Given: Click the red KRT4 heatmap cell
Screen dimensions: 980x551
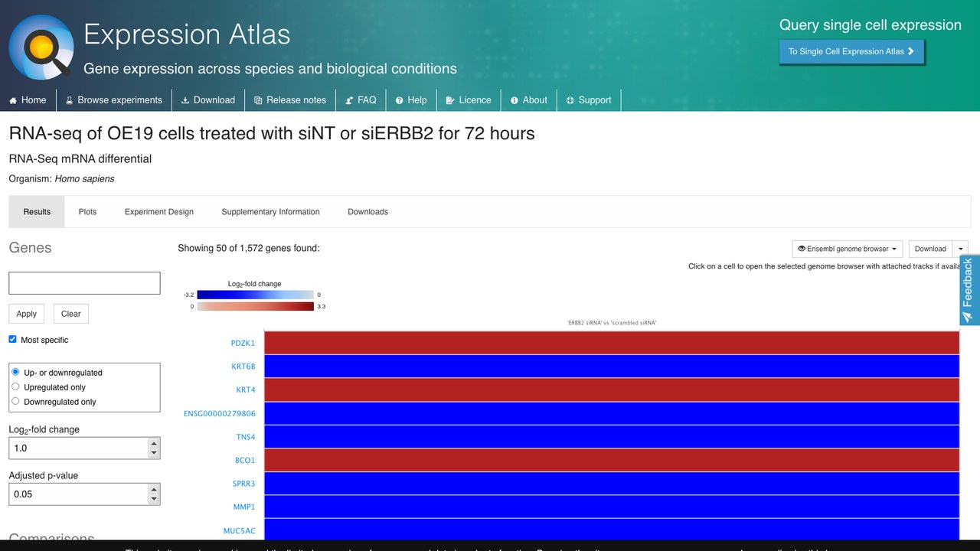Looking at the screenshot, I should coord(611,390).
